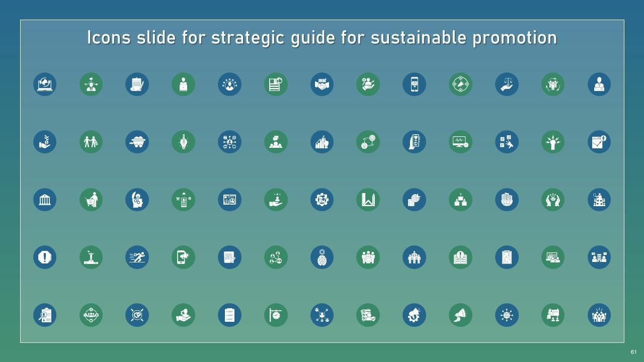Image resolution: width=644 pixels, height=362 pixels.
Task: Select the open book with exclamation icon
Action: click(460, 257)
